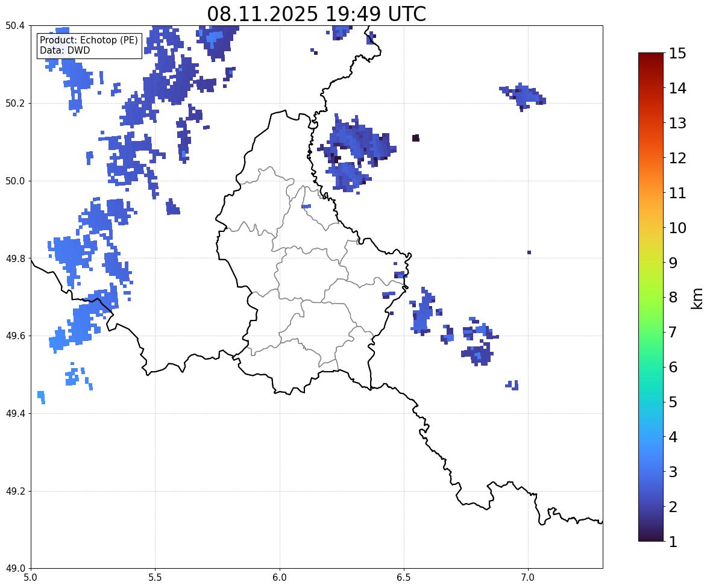Click the 'Data: DWD' label
The width and height of the screenshot is (710, 588).
[x=64, y=50]
